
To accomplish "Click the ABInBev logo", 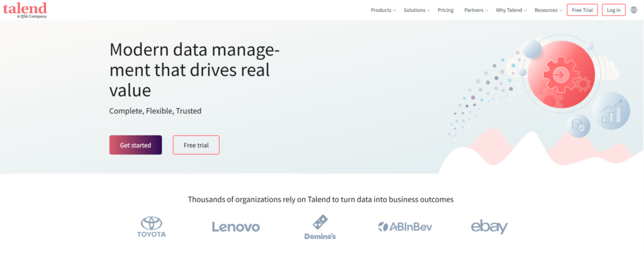I will pos(405,227).
